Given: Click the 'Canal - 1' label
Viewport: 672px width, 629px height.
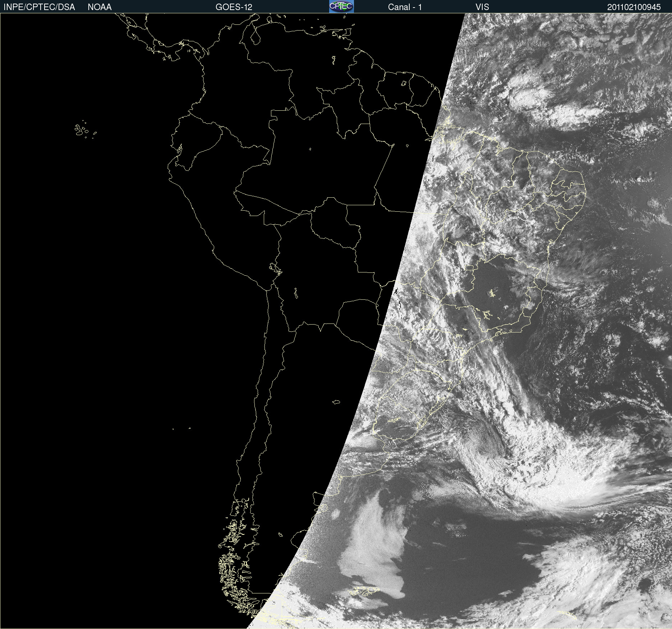Looking at the screenshot, I should [x=405, y=7].
